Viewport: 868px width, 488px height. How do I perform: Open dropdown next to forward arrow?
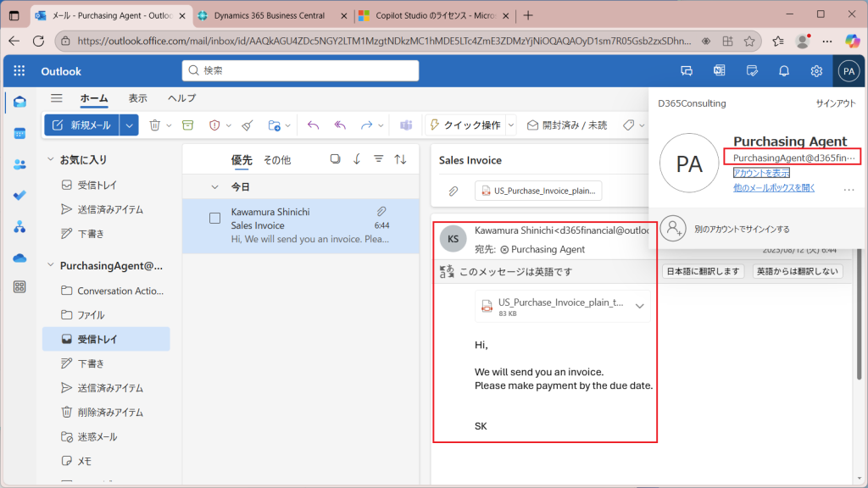(381, 125)
